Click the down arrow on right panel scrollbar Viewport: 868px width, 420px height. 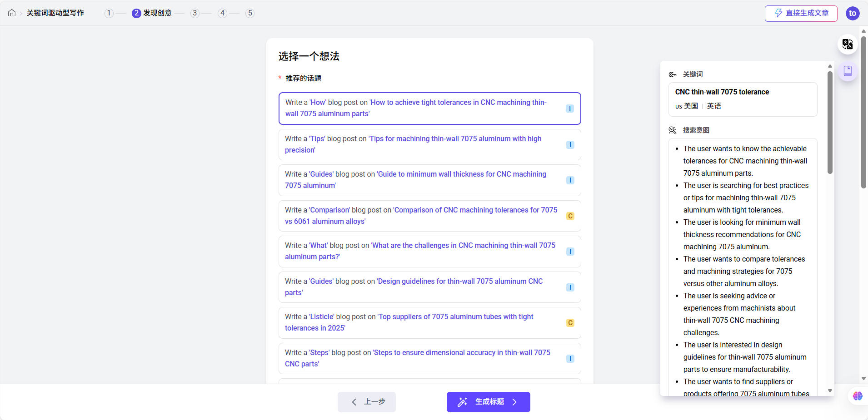tap(830, 390)
